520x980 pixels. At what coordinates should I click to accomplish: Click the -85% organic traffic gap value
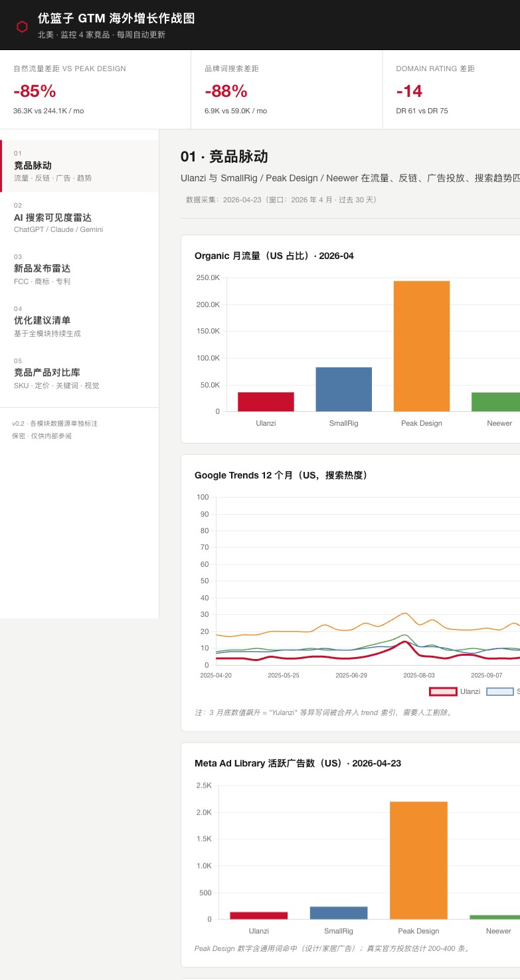click(x=34, y=91)
